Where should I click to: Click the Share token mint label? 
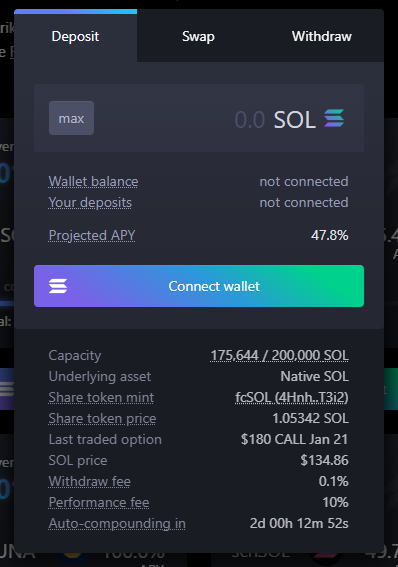101,397
